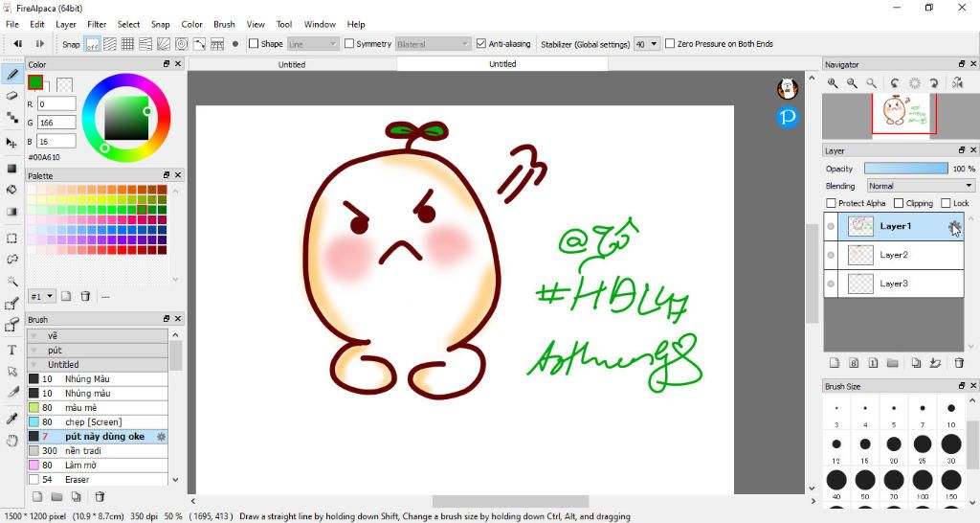Click the foreground green color swatch
The width and height of the screenshot is (980, 523).
pyautogui.click(x=35, y=82)
